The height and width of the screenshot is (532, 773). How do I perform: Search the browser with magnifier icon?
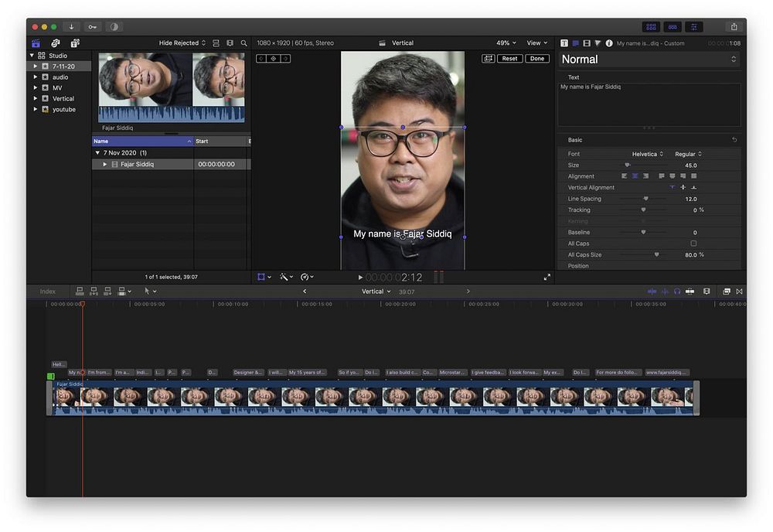click(x=244, y=43)
